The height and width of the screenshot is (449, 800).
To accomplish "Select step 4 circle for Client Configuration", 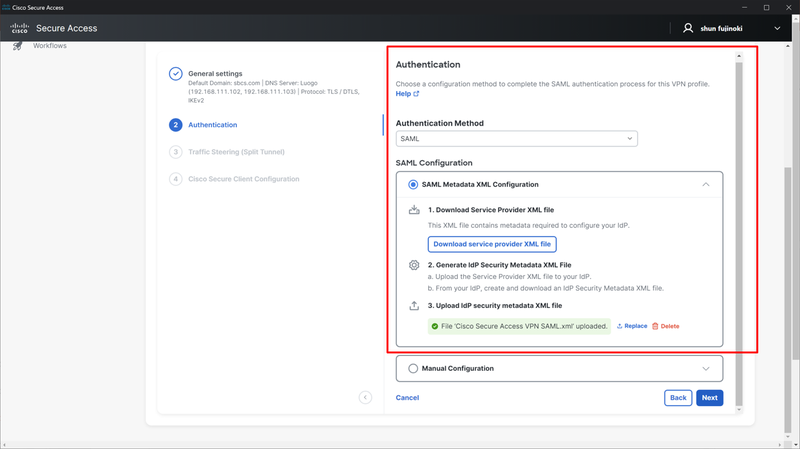I will tap(176, 179).
